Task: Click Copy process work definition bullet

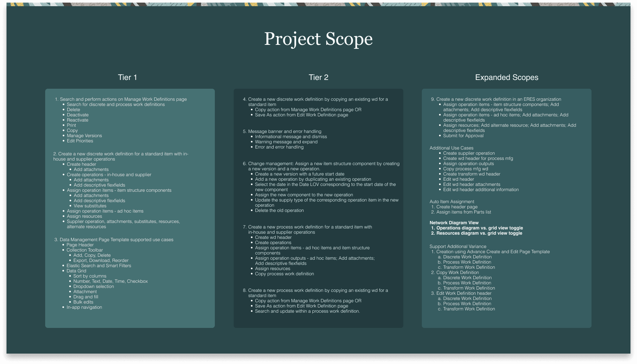Action: pos(284,274)
